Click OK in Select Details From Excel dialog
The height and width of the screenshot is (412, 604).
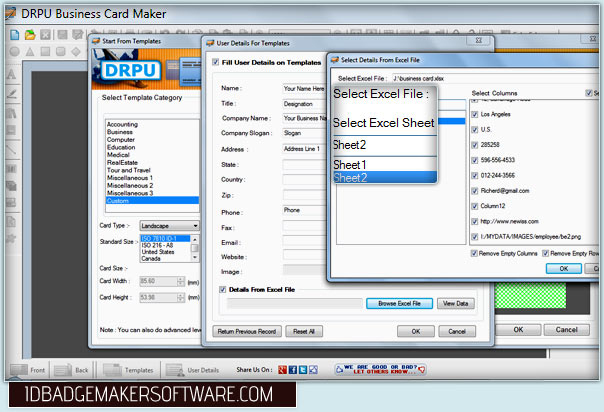(x=564, y=268)
